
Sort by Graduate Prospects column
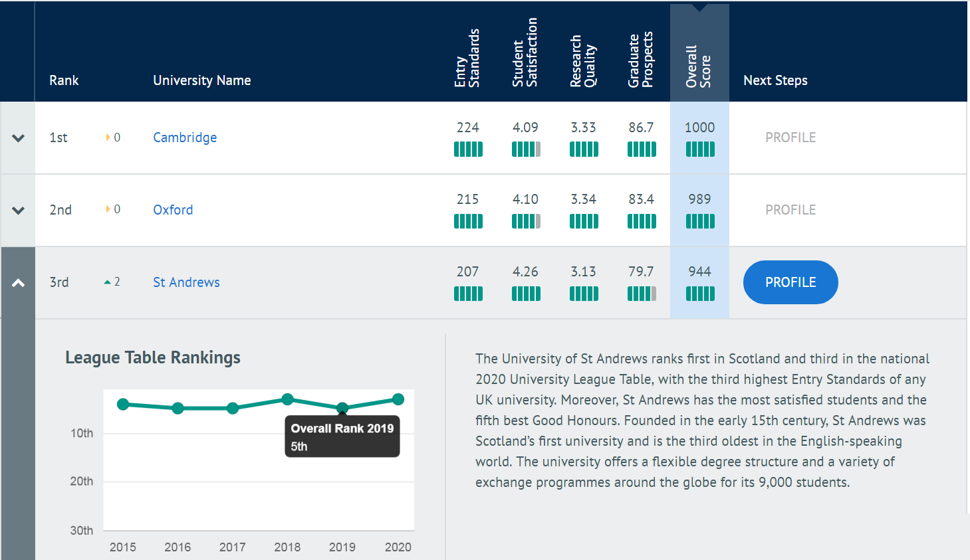[x=641, y=60]
